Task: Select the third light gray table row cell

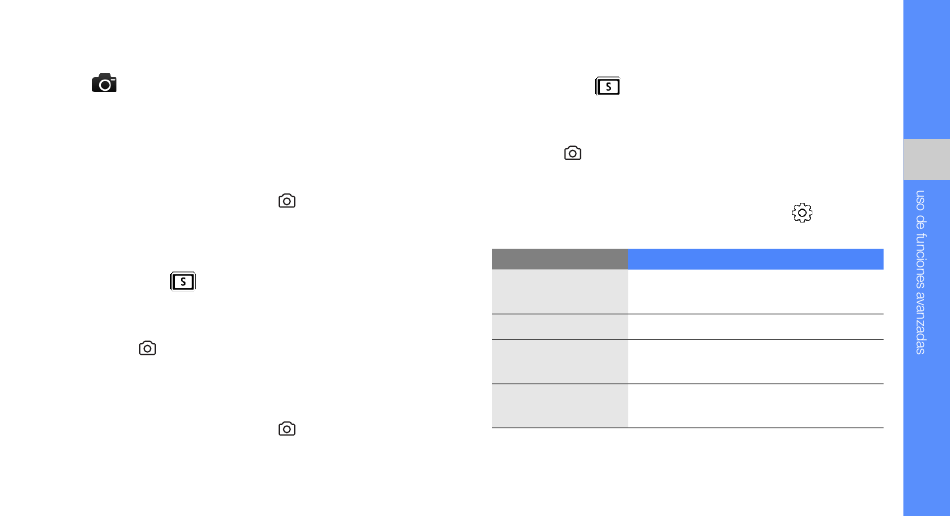Action: [560, 362]
